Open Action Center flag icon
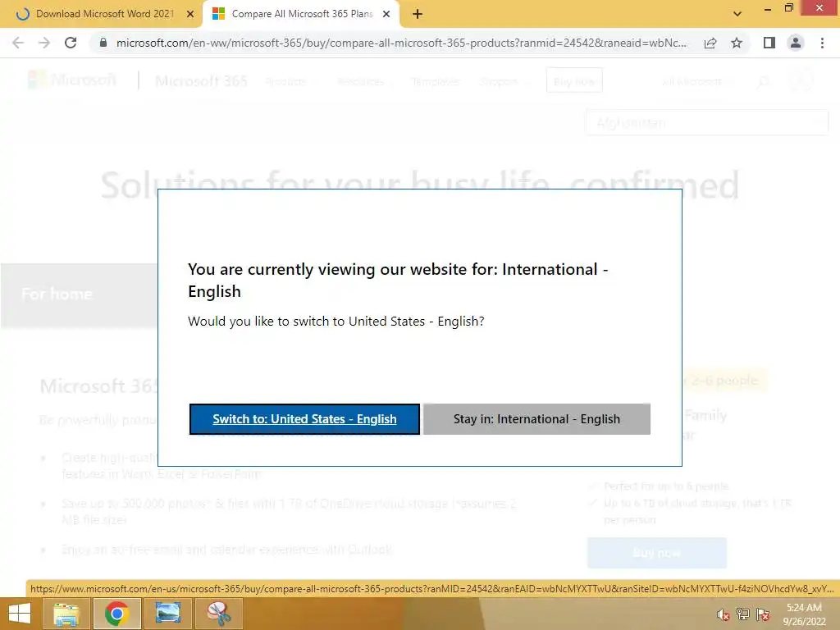This screenshot has width=840, height=630. point(763,614)
